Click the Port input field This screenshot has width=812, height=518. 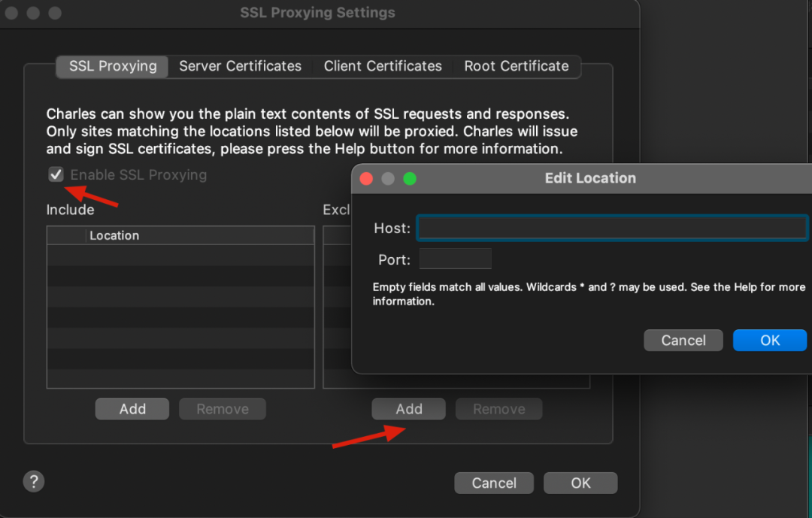click(455, 259)
